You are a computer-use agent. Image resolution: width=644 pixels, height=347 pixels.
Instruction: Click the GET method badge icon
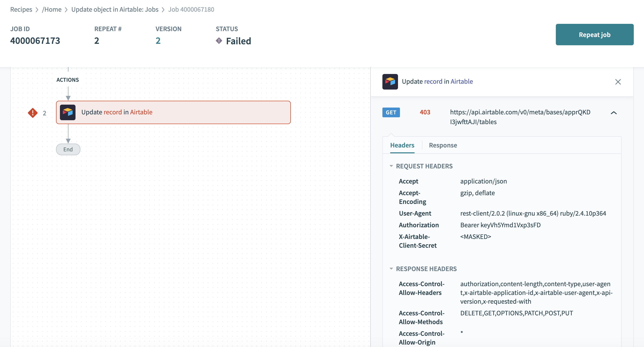(x=391, y=112)
